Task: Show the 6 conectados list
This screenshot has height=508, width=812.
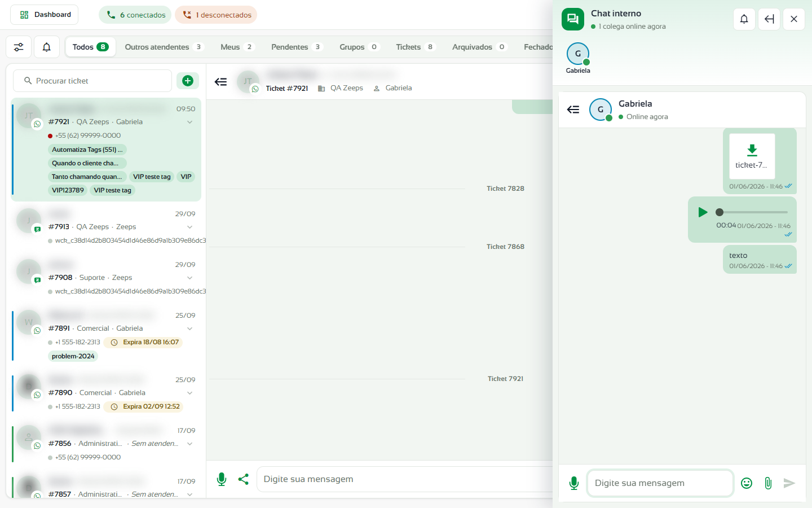Action: pyautogui.click(x=135, y=15)
